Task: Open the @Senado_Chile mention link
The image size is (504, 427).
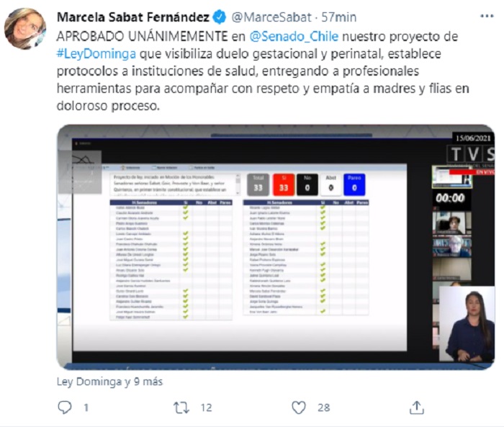Action: coord(294,36)
